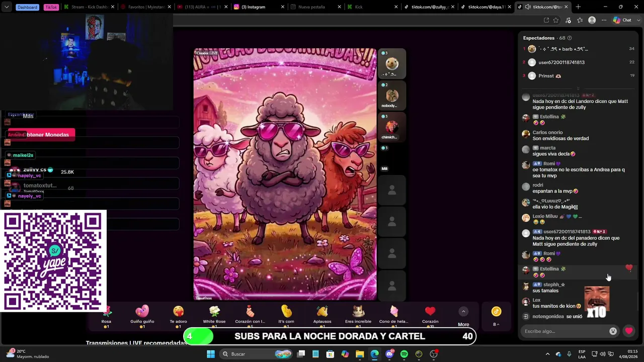This screenshot has height=362, width=644.
Task: Open the zullyy_cs streamer profile name
Action: (x=35, y=170)
